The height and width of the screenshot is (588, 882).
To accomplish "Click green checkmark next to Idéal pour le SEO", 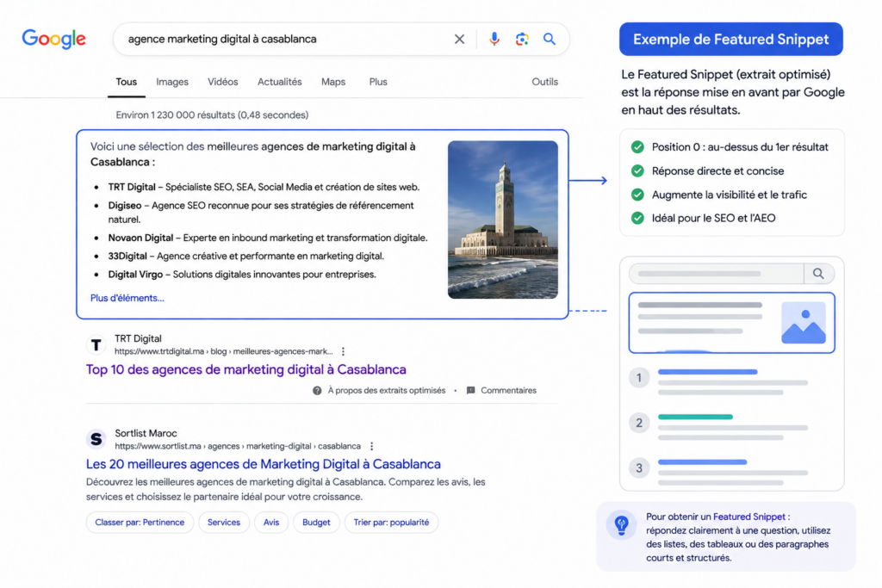I will click(637, 218).
